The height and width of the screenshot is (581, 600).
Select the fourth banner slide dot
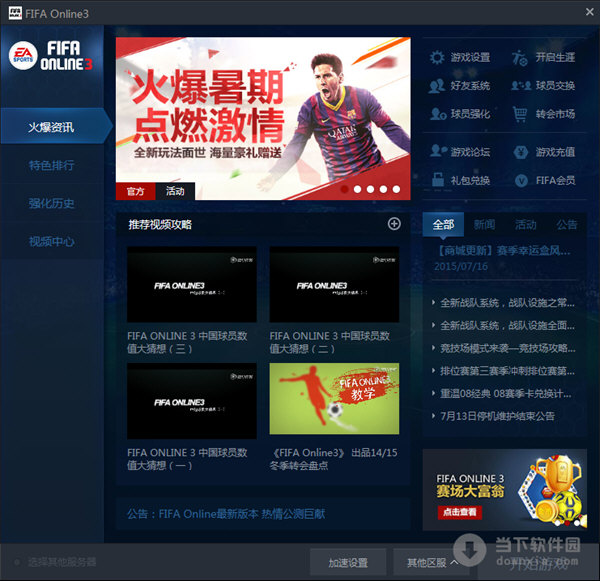click(383, 189)
